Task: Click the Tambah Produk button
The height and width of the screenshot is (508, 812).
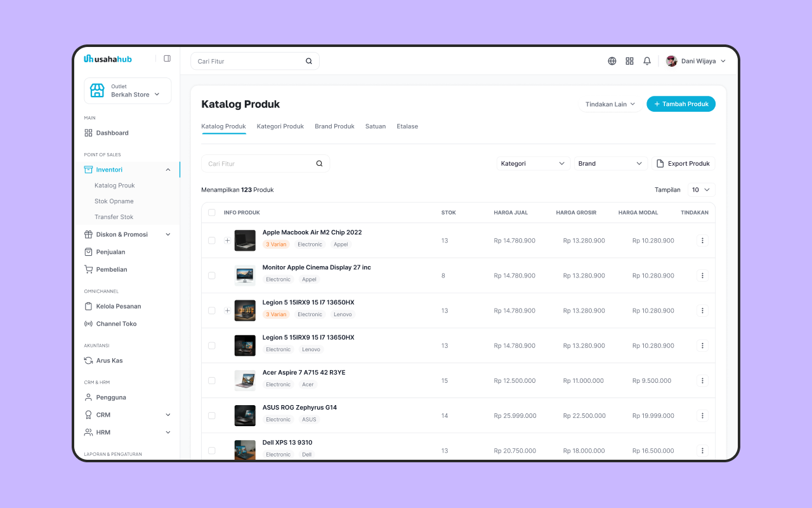Action: [x=681, y=104]
